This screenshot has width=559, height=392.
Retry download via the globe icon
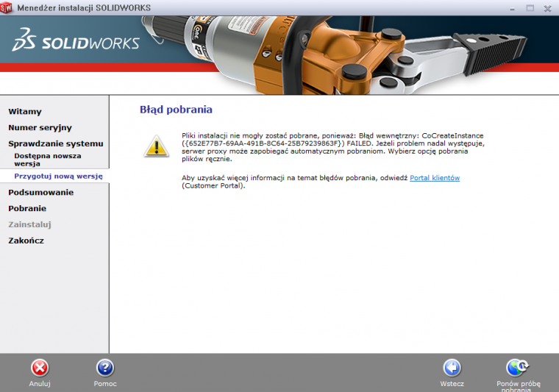[x=518, y=368]
